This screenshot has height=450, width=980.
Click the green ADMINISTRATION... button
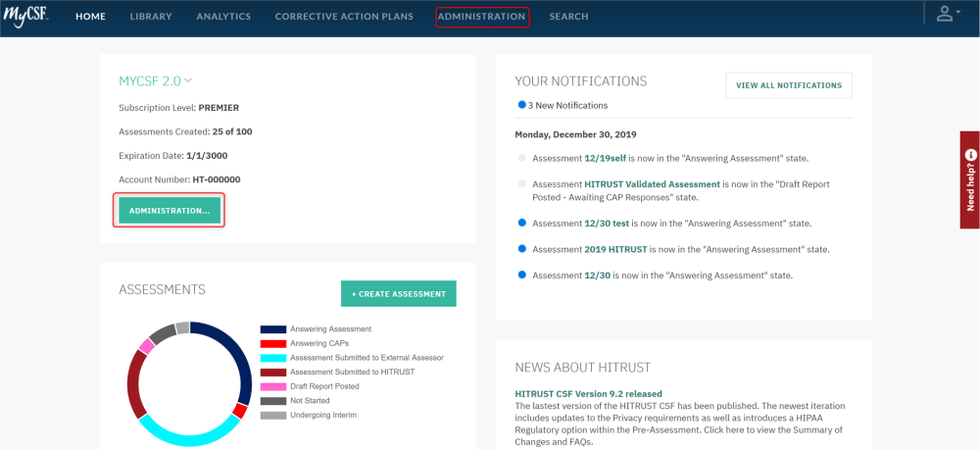(x=170, y=211)
